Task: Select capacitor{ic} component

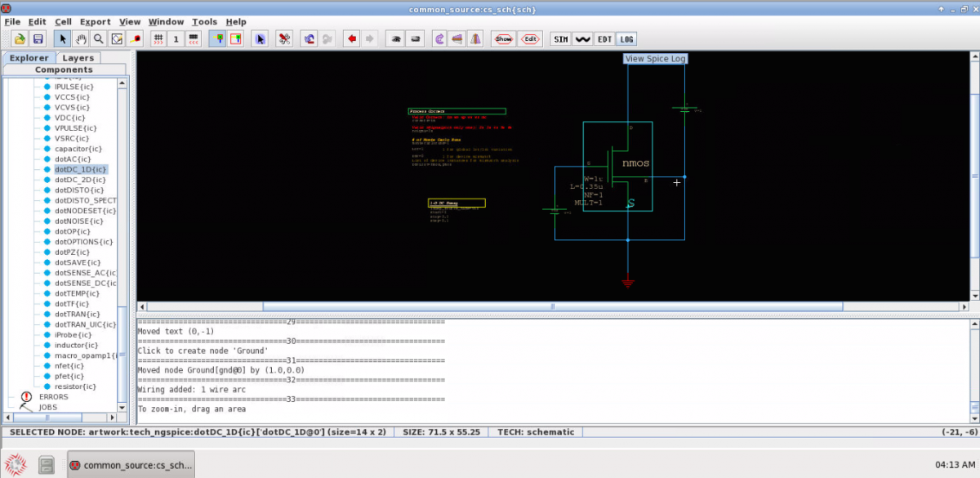Action: (x=78, y=149)
